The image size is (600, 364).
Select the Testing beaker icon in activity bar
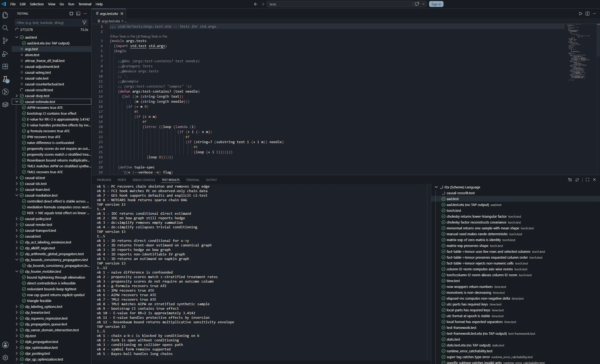tap(5, 79)
